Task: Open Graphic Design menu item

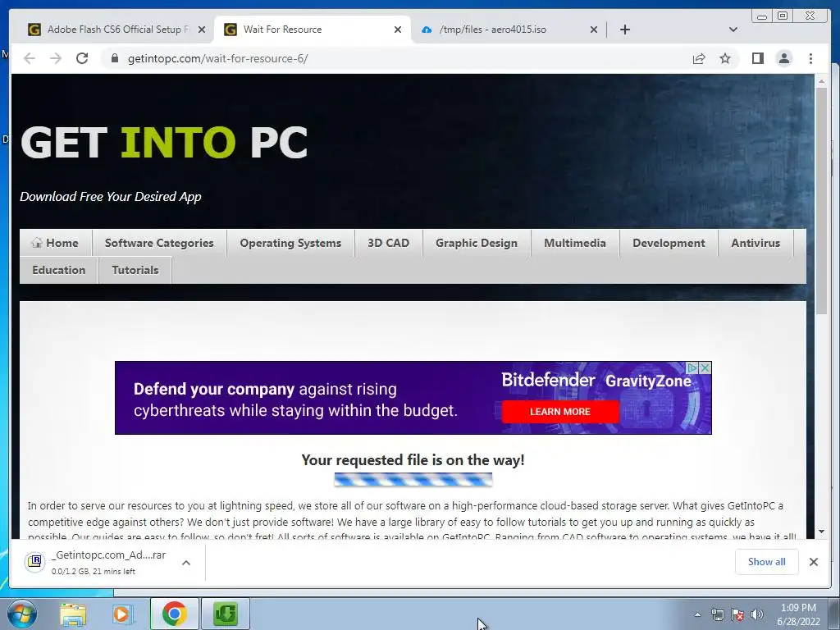Action: pos(477,243)
